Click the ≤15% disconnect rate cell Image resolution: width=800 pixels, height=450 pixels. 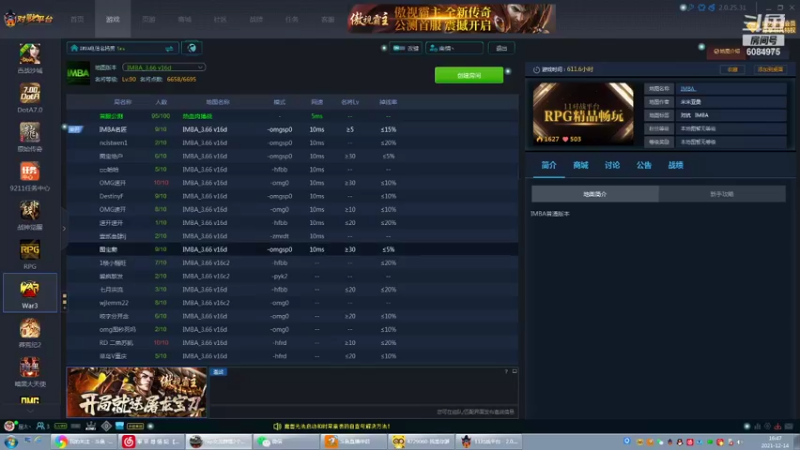click(388, 130)
